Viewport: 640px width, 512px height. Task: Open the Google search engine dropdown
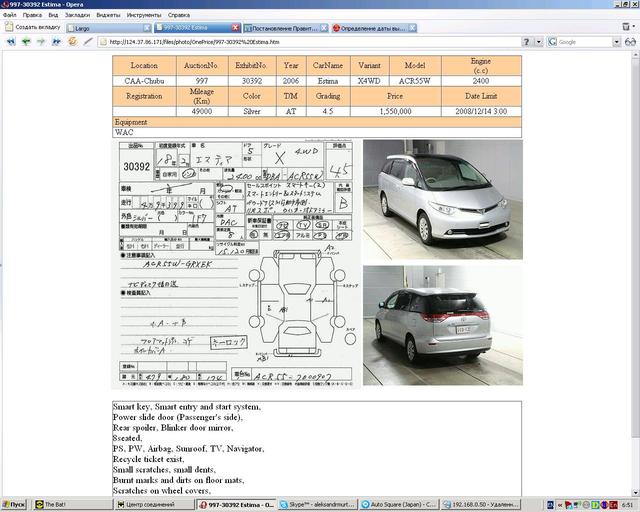[x=616, y=42]
